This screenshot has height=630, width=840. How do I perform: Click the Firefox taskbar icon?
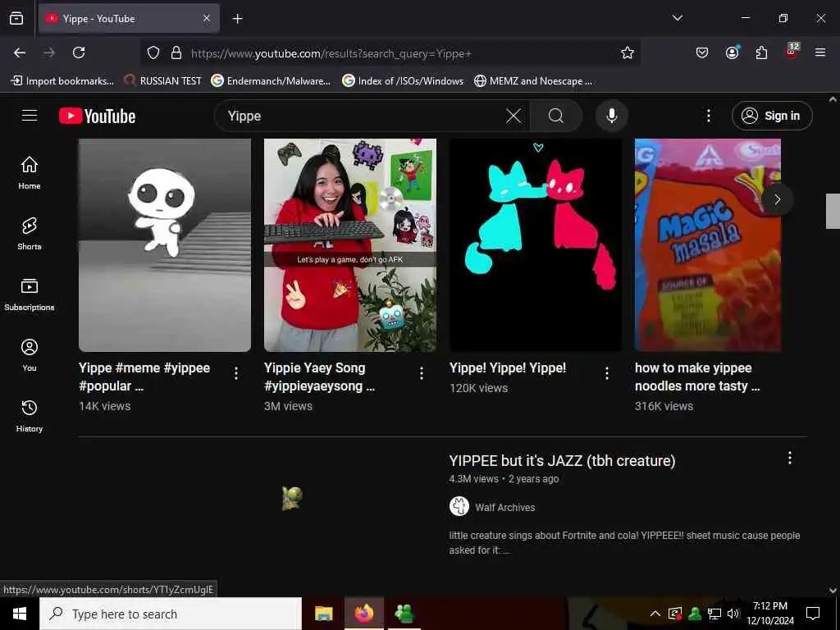tap(363, 614)
